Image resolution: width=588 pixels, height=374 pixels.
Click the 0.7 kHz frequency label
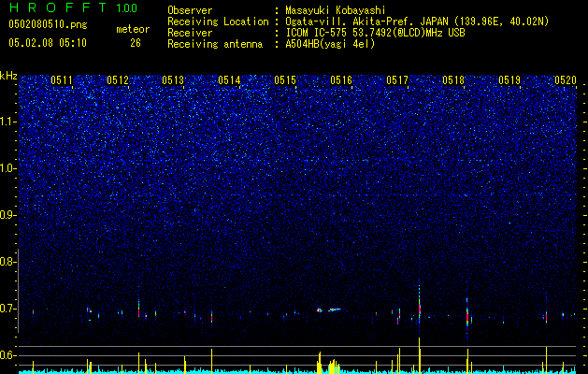pos(7,309)
